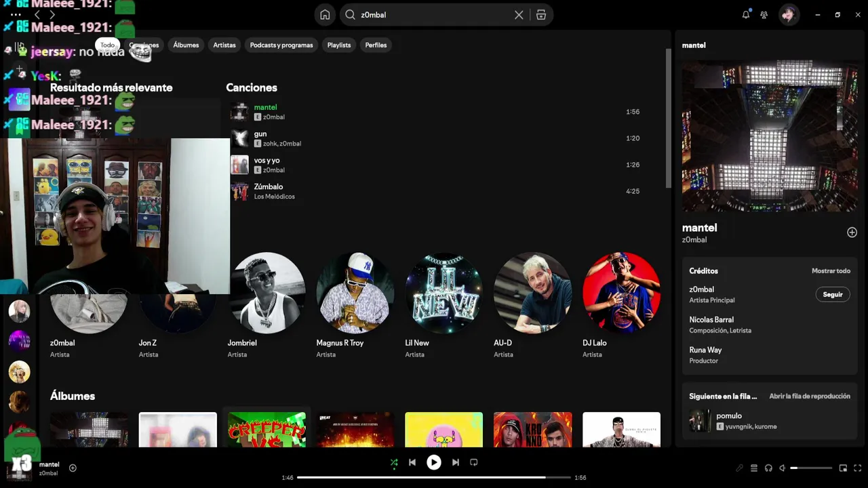Image resolution: width=868 pixels, height=488 pixels.
Task: Follow z0mbal with the Seguir button
Action: pos(833,294)
